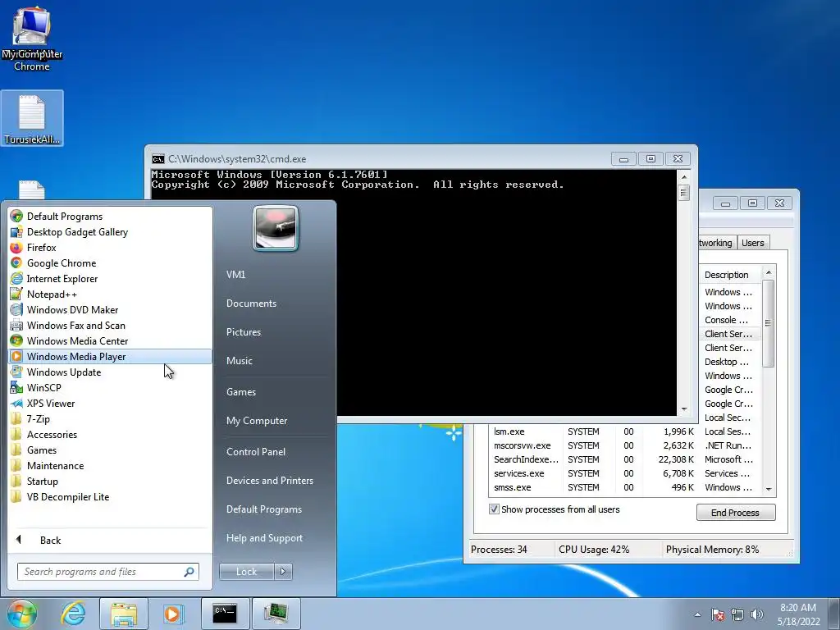Open Music from the Start menu
The height and width of the screenshot is (630, 840).
point(239,361)
